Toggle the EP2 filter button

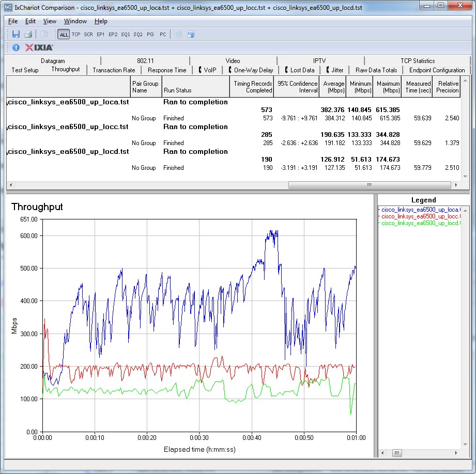[x=113, y=34]
